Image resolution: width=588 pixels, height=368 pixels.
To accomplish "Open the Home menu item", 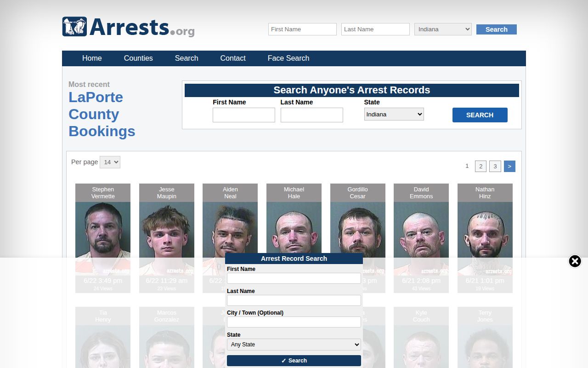I will pyautogui.click(x=92, y=58).
